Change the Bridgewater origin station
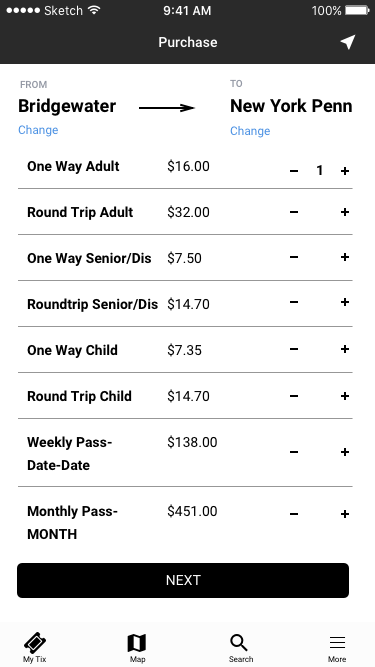 [x=38, y=130]
